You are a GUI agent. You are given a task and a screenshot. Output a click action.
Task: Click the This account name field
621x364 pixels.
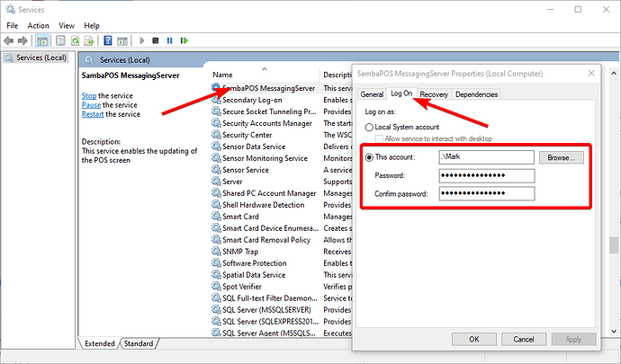[x=486, y=157]
